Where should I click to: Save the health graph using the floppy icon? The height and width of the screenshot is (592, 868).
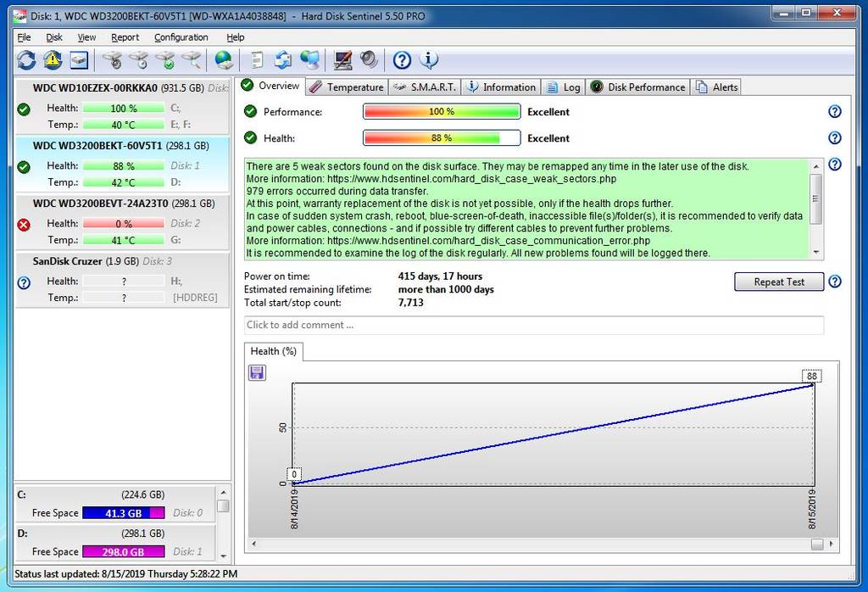coord(257,372)
